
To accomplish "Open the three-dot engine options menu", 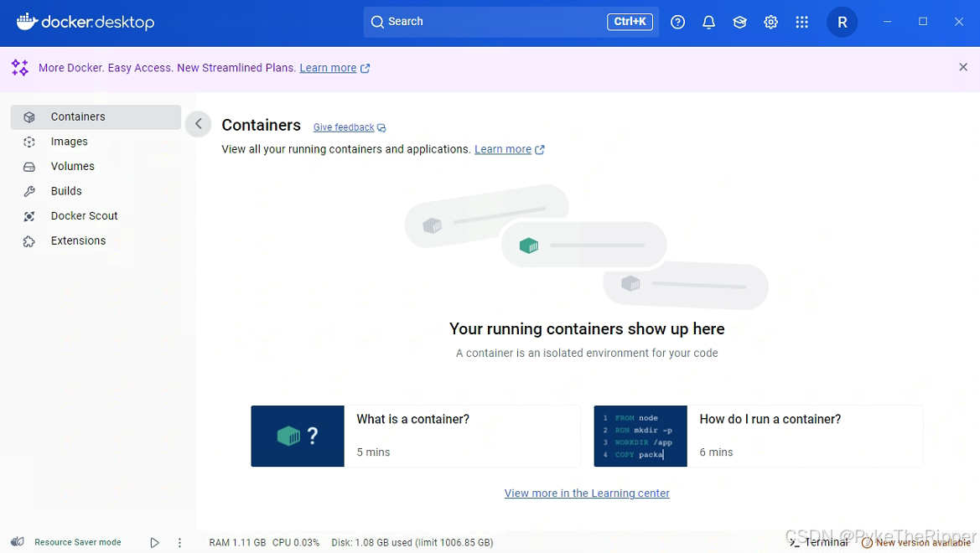I will click(179, 542).
